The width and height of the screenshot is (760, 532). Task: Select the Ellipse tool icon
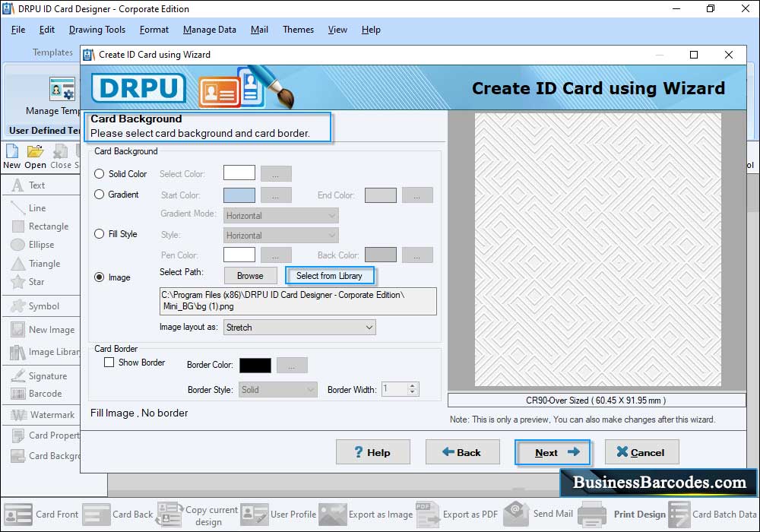pyautogui.click(x=17, y=245)
